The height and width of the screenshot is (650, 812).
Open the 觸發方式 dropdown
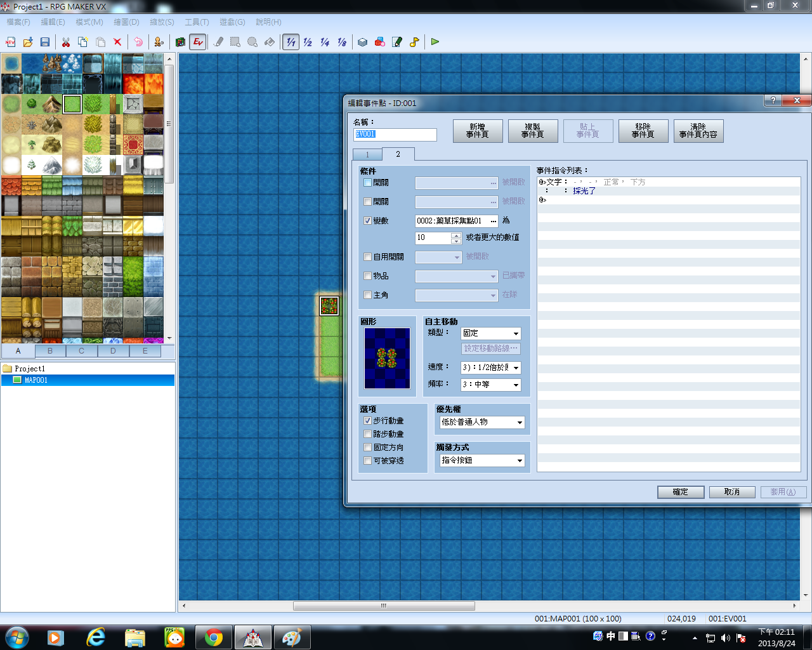pyautogui.click(x=482, y=460)
